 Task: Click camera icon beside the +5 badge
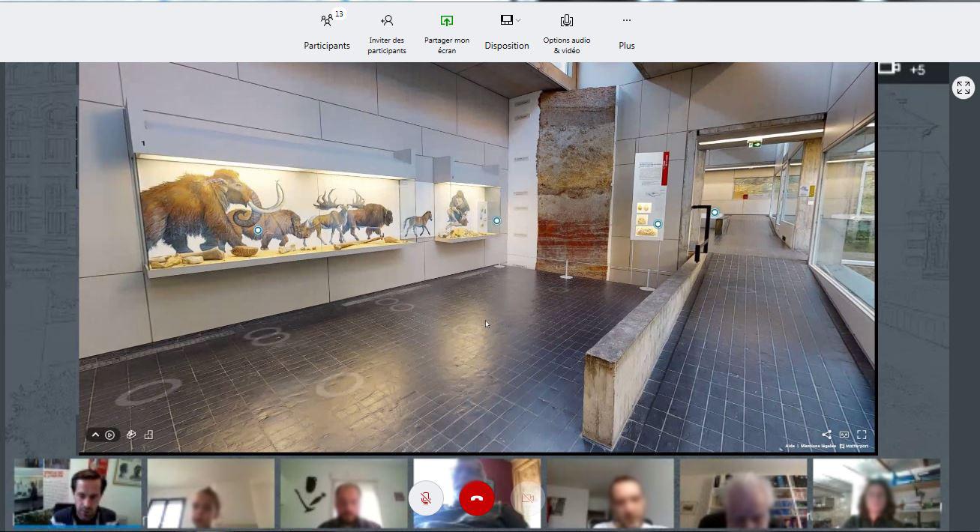(x=889, y=68)
